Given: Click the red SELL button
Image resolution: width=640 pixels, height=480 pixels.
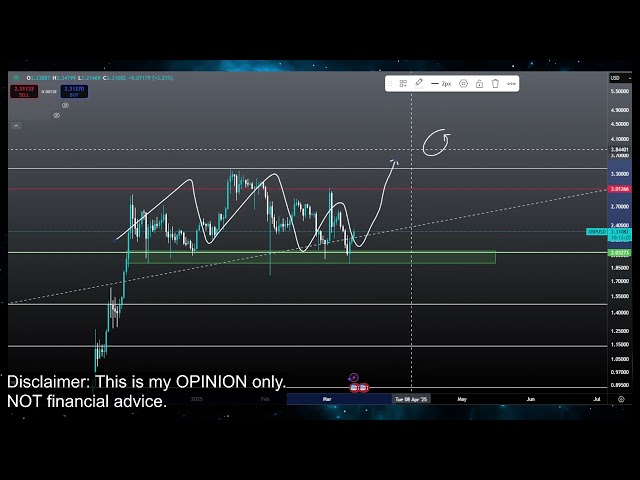Looking at the screenshot, I should pyautogui.click(x=23, y=91).
